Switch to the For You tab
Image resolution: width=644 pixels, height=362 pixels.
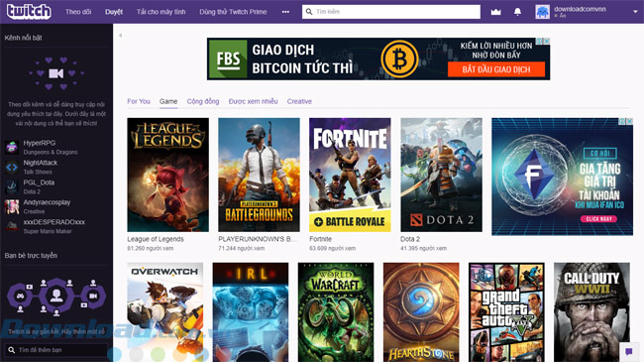point(139,101)
